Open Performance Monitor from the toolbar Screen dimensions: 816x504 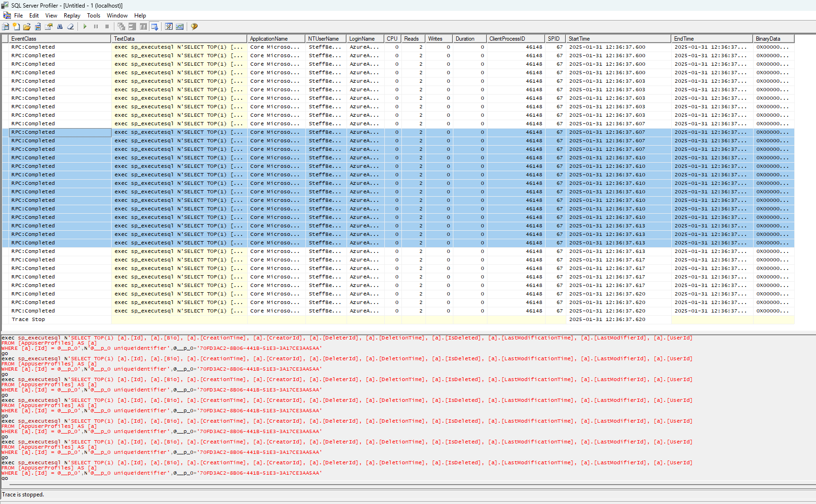180,27
